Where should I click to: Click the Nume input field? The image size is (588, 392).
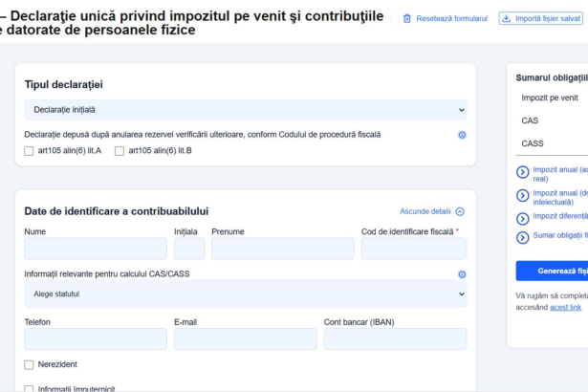pos(96,249)
